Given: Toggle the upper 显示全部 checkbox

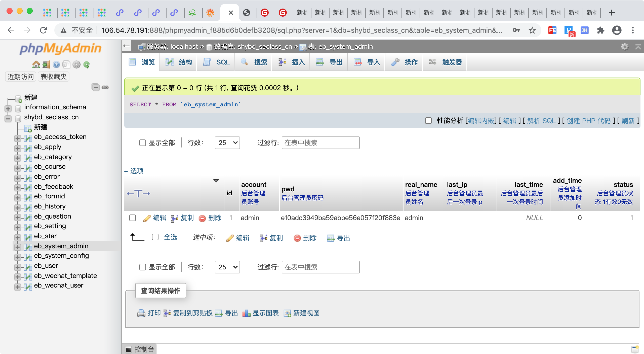Looking at the screenshot, I should tap(143, 143).
